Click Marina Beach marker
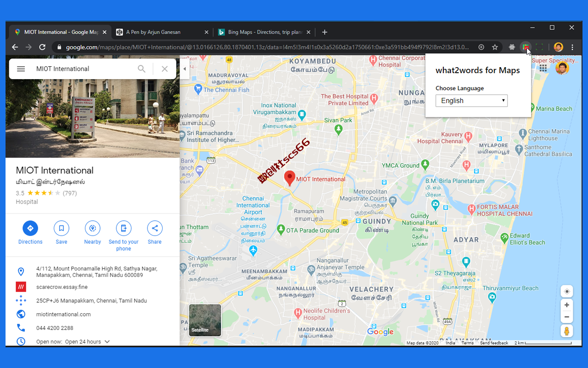The width and height of the screenshot is (588, 368). [531, 109]
